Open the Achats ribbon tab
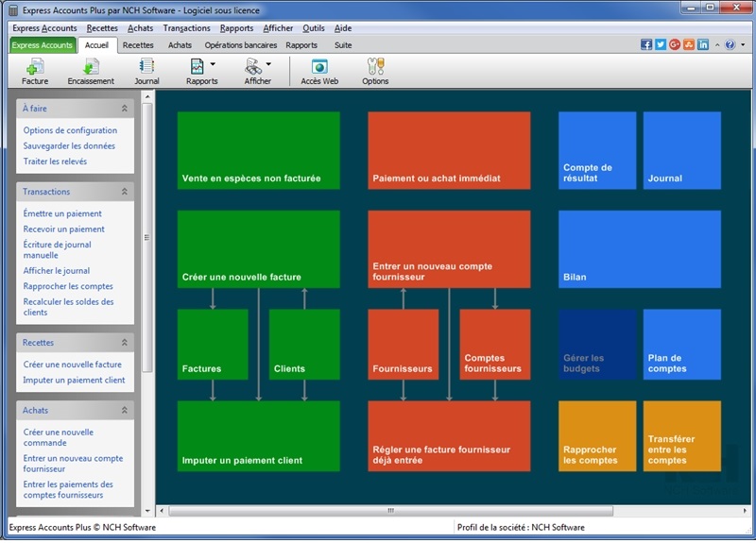This screenshot has width=756, height=543. pos(180,45)
